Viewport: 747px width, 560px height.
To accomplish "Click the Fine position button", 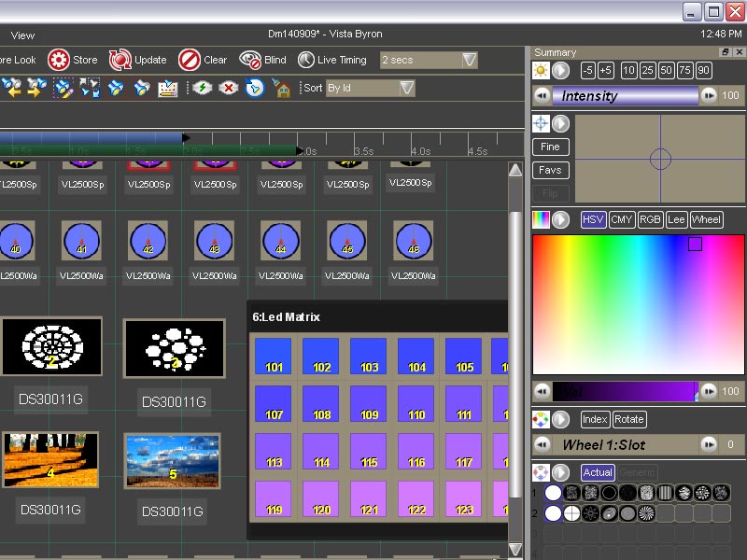I will (550, 147).
